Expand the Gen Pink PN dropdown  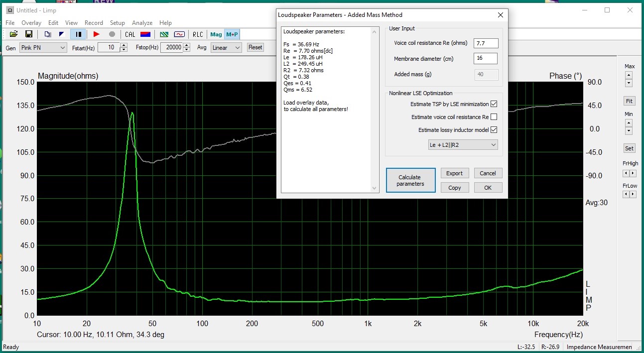pos(43,48)
